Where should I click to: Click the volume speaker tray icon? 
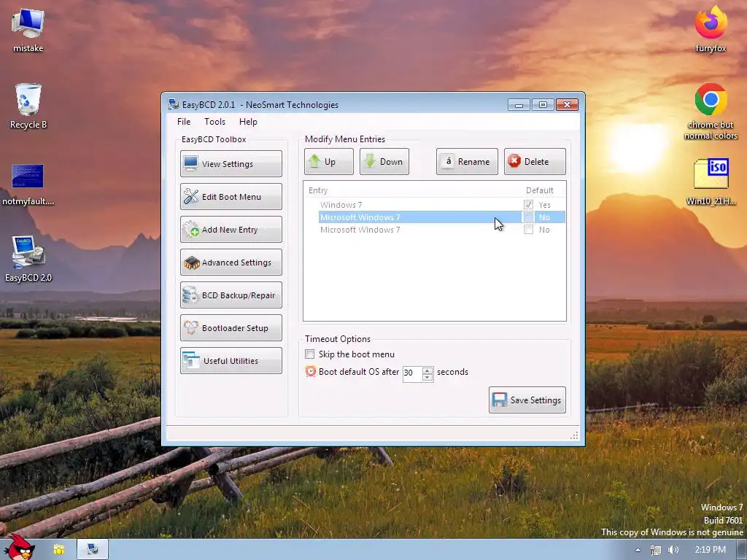[673, 550]
